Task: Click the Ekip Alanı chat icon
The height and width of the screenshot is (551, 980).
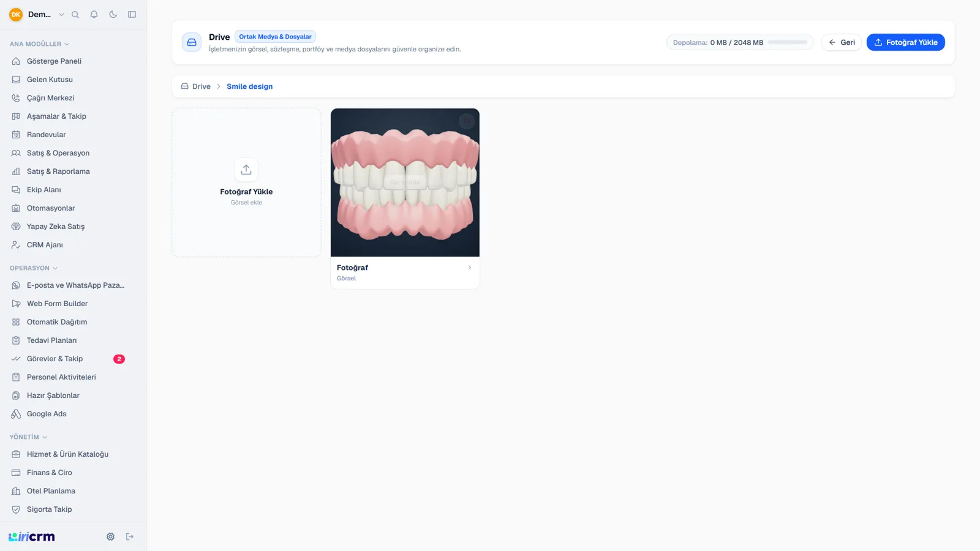Action: coord(16,190)
